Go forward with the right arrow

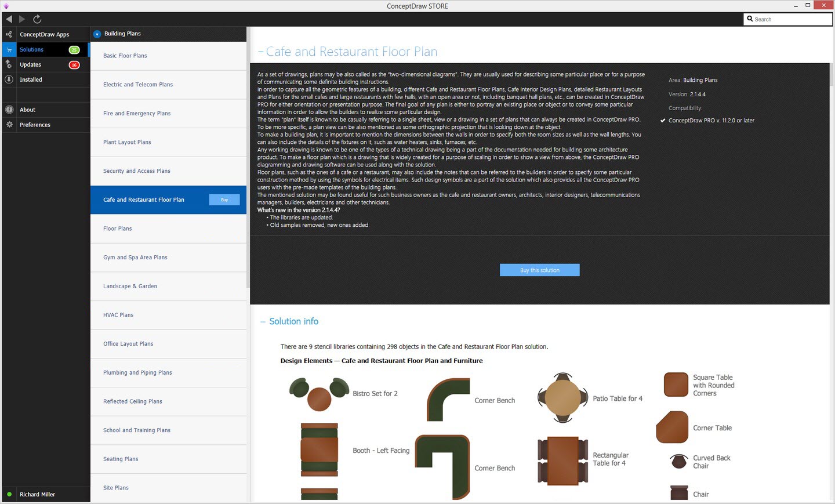click(x=22, y=19)
